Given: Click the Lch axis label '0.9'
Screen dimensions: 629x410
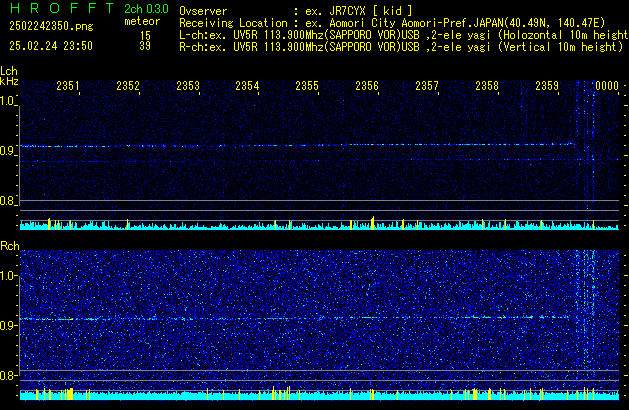Looking at the screenshot, I should tap(8, 151).
